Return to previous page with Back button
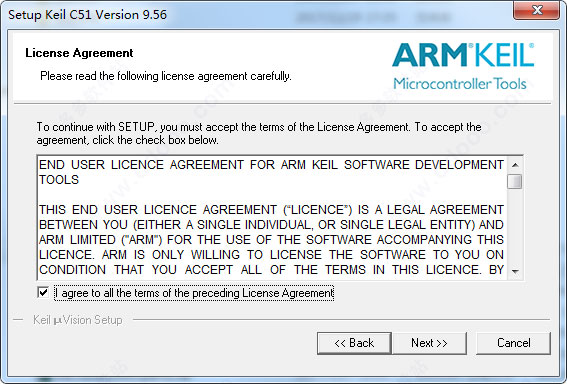The width and height of the screenshot is (567, 384). (354, 343)
